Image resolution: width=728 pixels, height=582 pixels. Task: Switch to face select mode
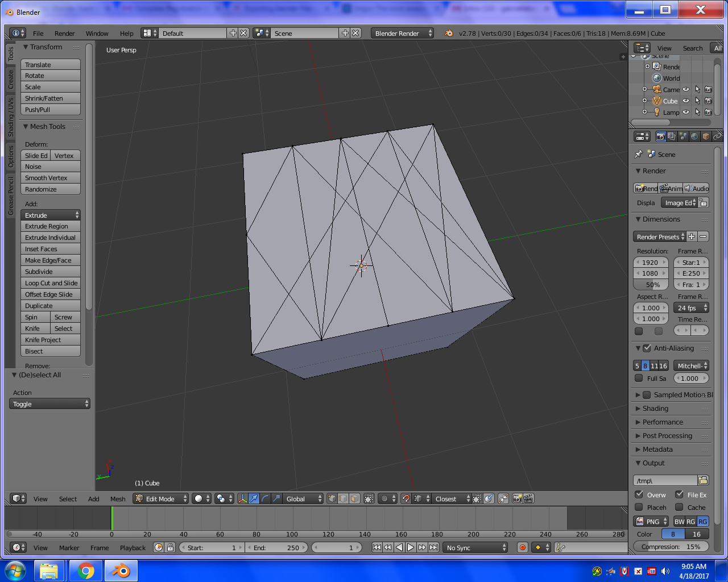tap(354, 498)
